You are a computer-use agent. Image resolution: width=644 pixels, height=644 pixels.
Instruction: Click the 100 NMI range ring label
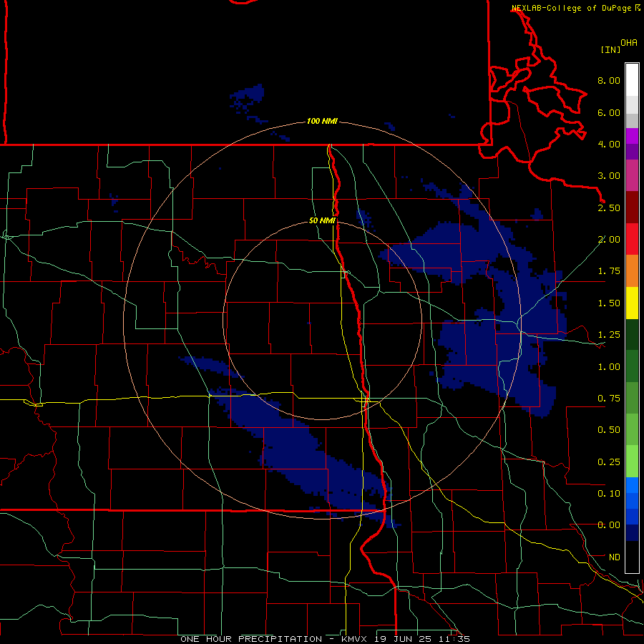pos(322,121)
